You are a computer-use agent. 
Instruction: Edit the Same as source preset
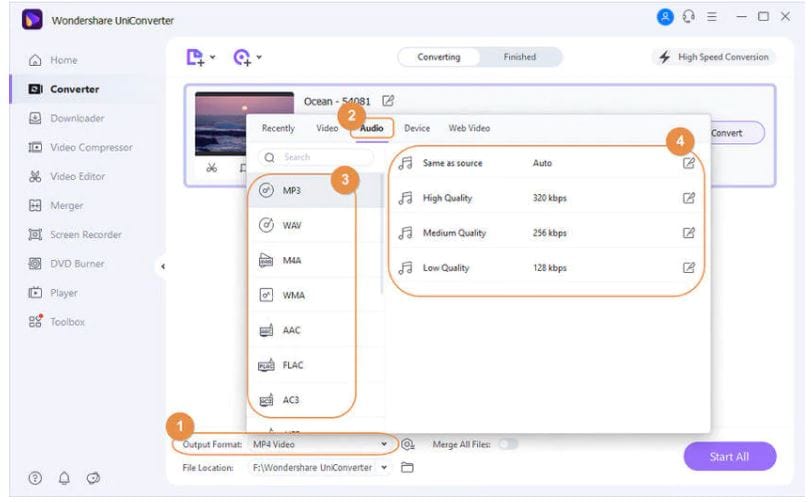(x=688, y=163)
